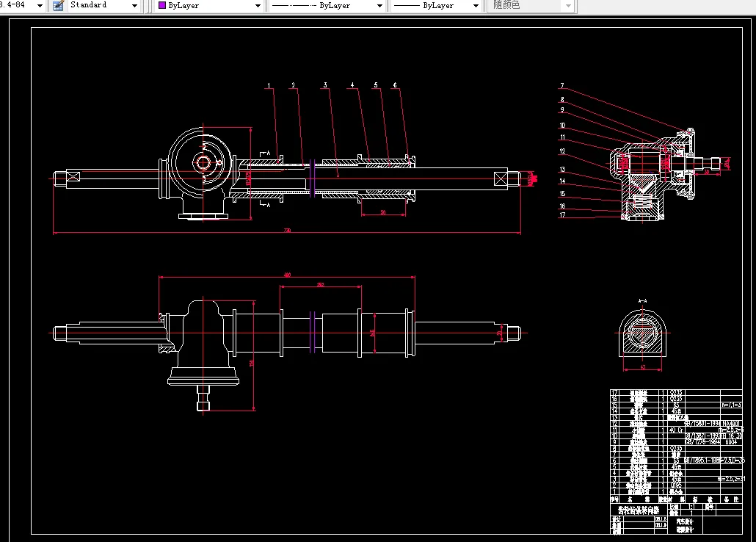Select the 282 dimension text

point(321,284)
